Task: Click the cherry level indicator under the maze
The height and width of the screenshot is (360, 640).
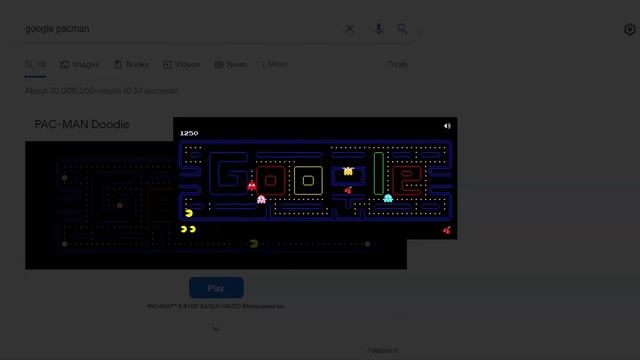Action: click(447, 230)
